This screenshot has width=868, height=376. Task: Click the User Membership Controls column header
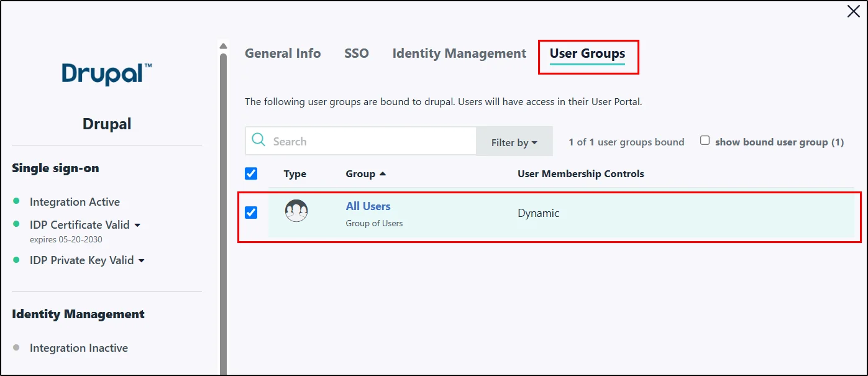click(581, 174)
